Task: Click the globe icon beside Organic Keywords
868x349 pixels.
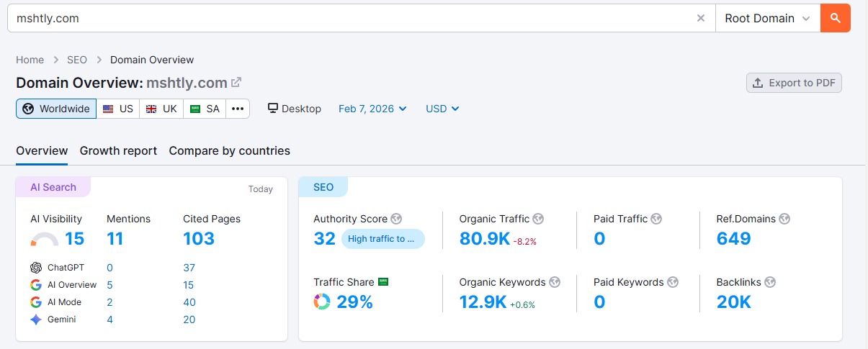Action: tap(555, 282)
